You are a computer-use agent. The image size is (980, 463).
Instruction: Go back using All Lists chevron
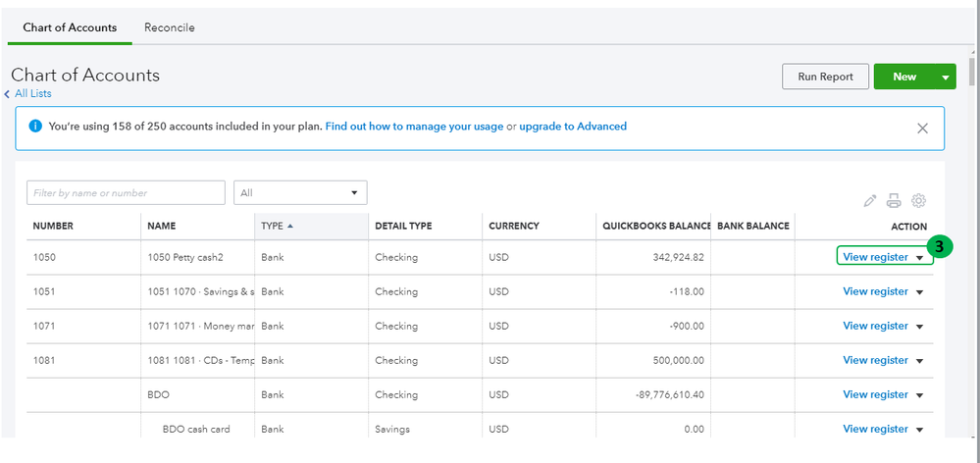[x=8, y=94]
